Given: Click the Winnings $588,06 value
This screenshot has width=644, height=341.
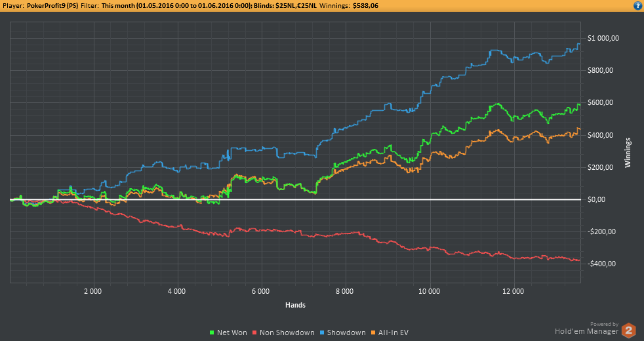Looking at the screenshot, I should point(365,6).
